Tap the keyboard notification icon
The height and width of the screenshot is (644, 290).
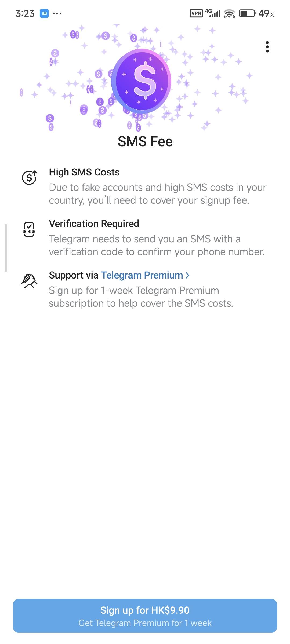pyautogui.click(x=44, y=13)
